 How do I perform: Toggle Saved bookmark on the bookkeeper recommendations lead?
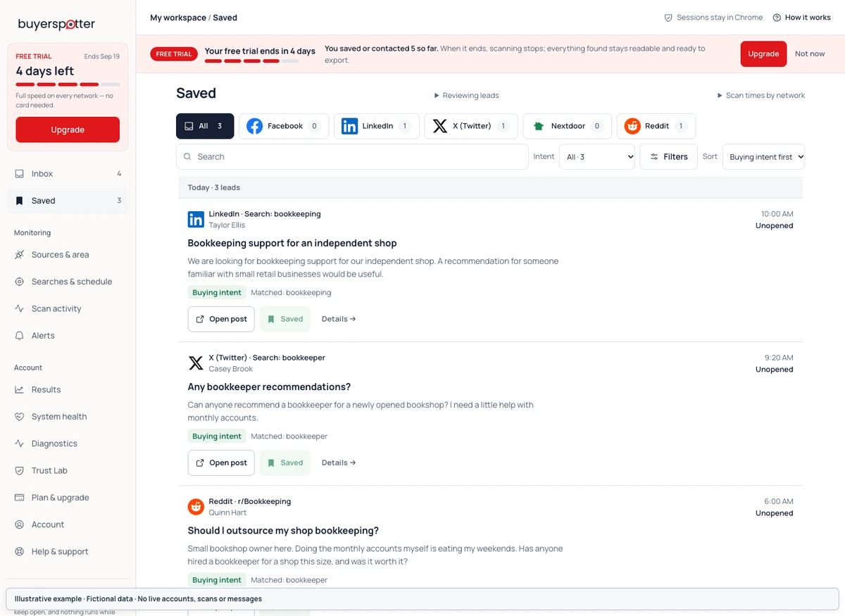pyautogui.click(x=284, y=463)
